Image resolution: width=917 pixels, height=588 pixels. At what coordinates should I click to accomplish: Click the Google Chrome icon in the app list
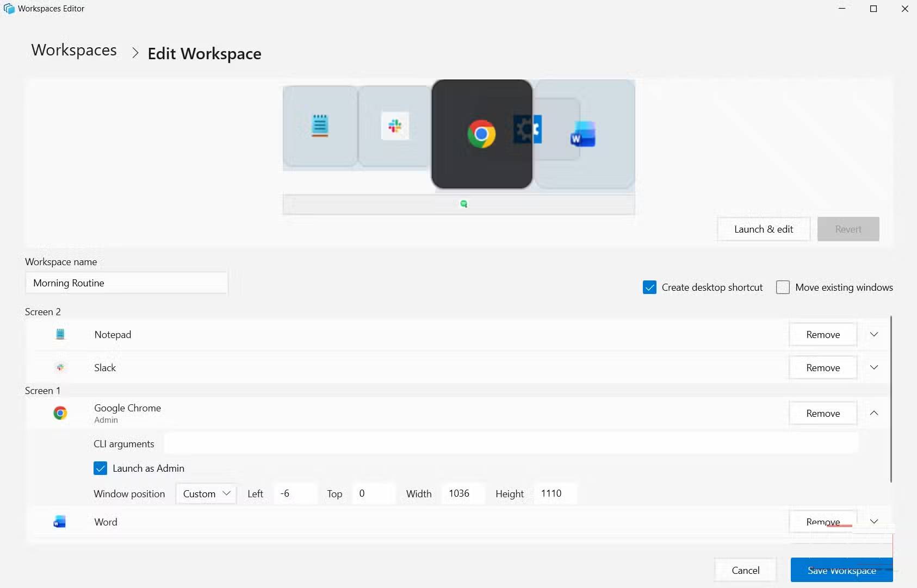[x=60, y=413]
